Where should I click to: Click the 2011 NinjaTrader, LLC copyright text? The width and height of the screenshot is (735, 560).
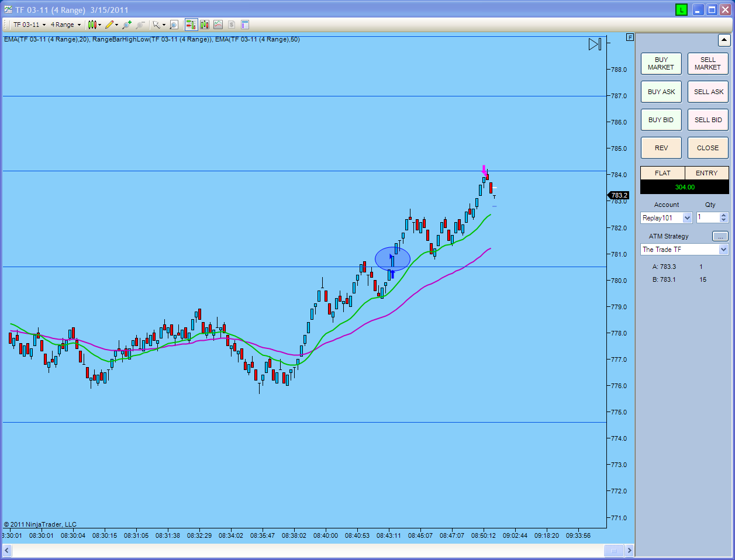(x=40, y=524)
